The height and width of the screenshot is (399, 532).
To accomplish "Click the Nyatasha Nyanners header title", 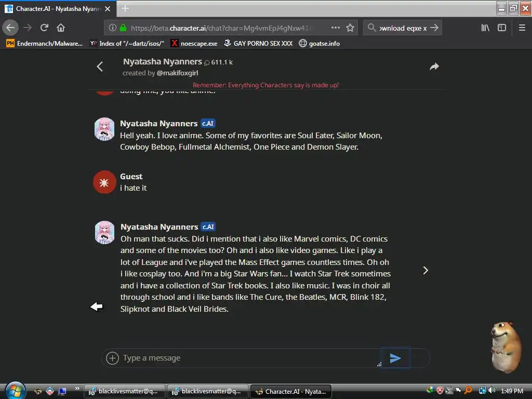I will (x=162, y=62).
